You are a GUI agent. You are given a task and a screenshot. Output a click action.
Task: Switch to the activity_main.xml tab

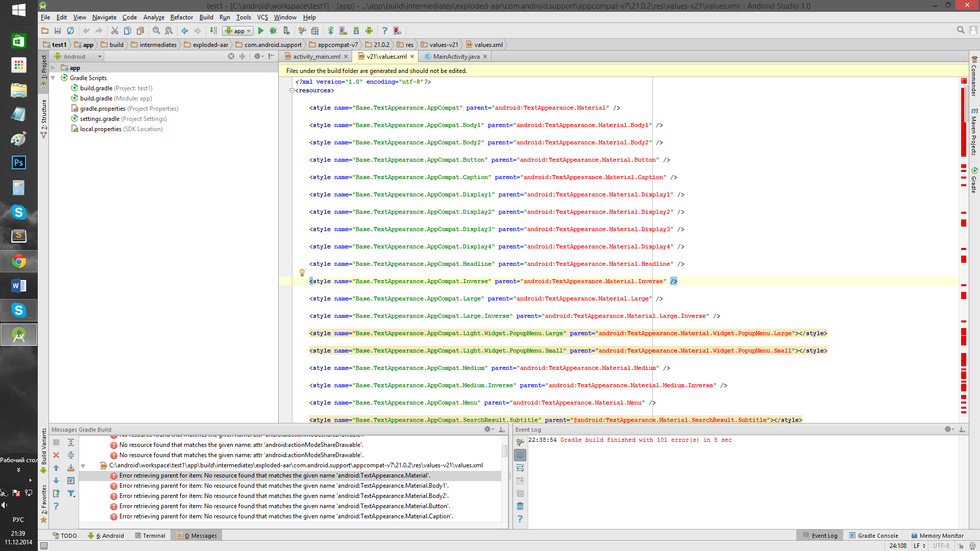pyautogui.click(x=316, y=57)
